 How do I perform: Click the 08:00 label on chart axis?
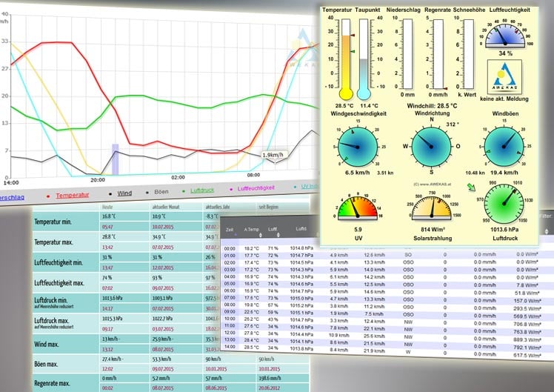[253, 175]
